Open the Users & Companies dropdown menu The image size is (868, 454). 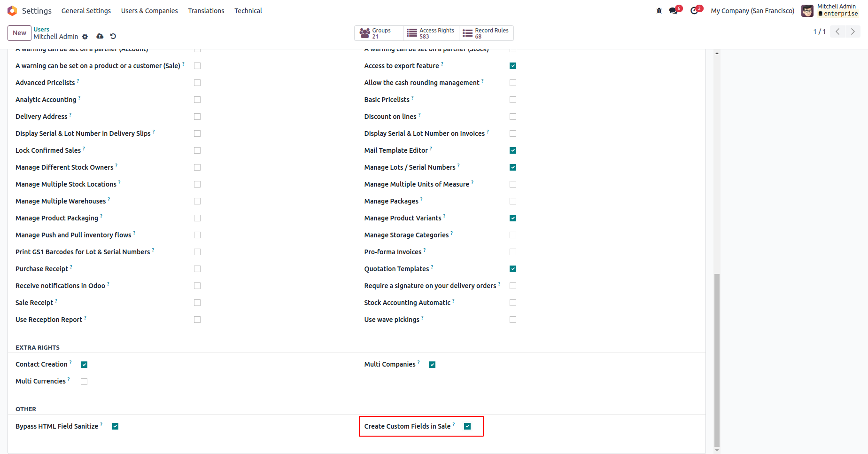coord(149,11)
